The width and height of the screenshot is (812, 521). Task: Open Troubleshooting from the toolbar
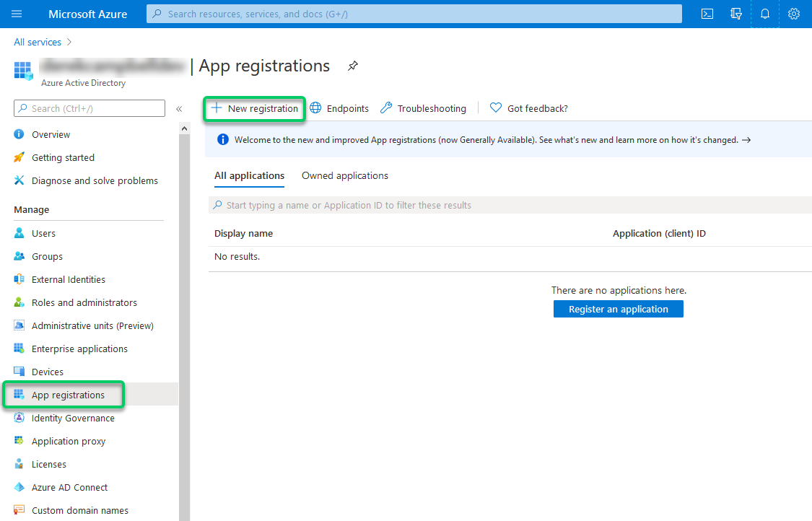pos(423,108)
